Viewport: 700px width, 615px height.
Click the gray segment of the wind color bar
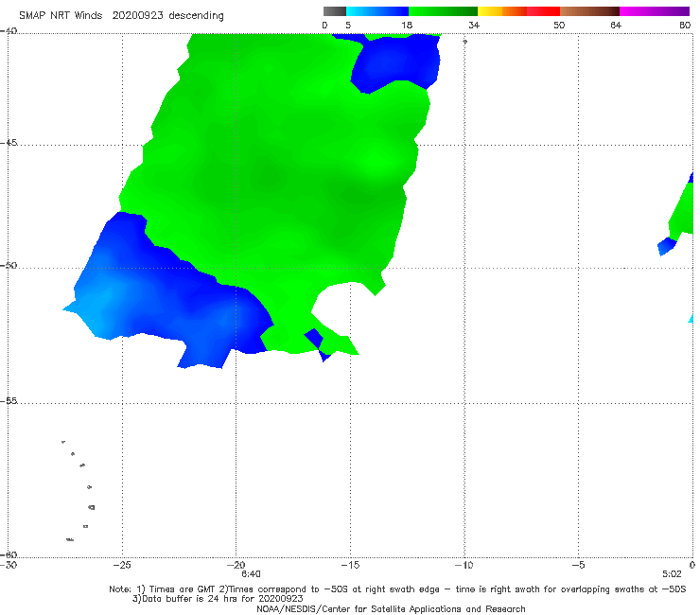click(334, 11)
